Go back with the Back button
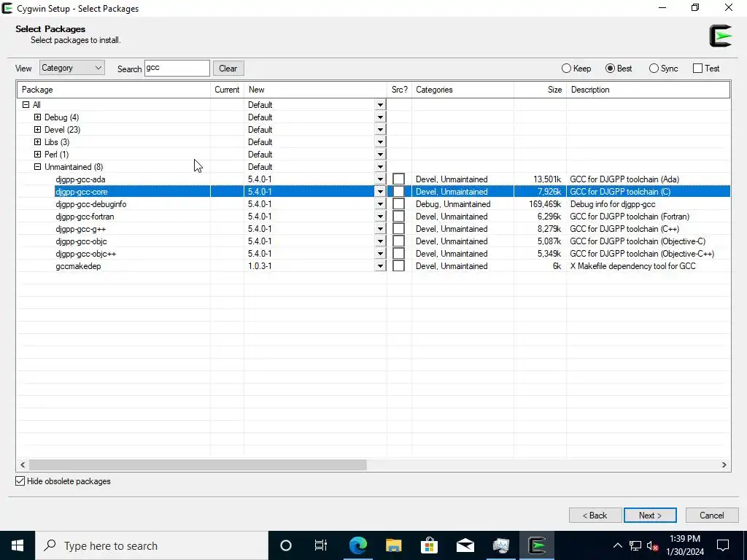Viewport: 747px width, 560px height. point(595,516)
